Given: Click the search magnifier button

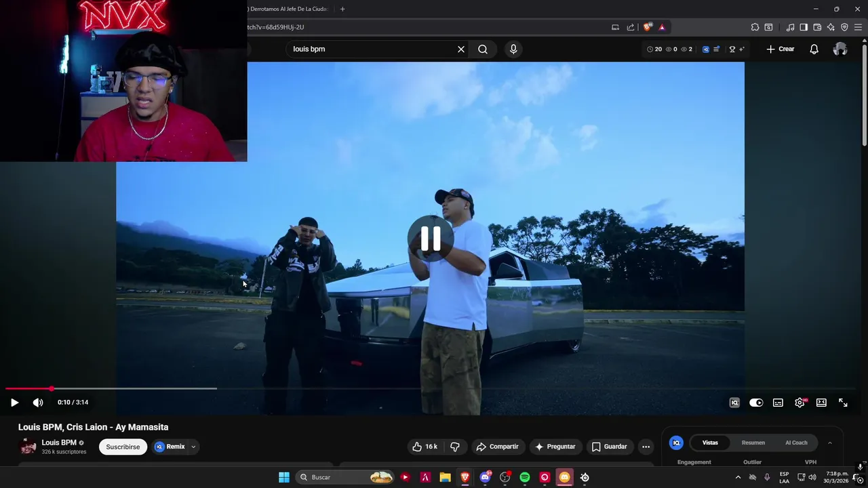Looking at the screenshot, I should (x=483, y=49).
